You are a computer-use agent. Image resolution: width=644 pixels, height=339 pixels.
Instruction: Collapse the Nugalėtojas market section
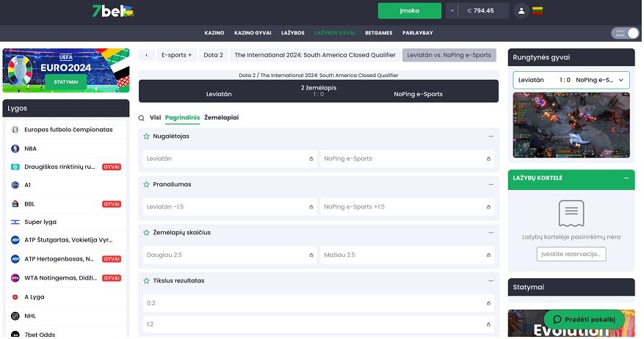coord(491,136)
